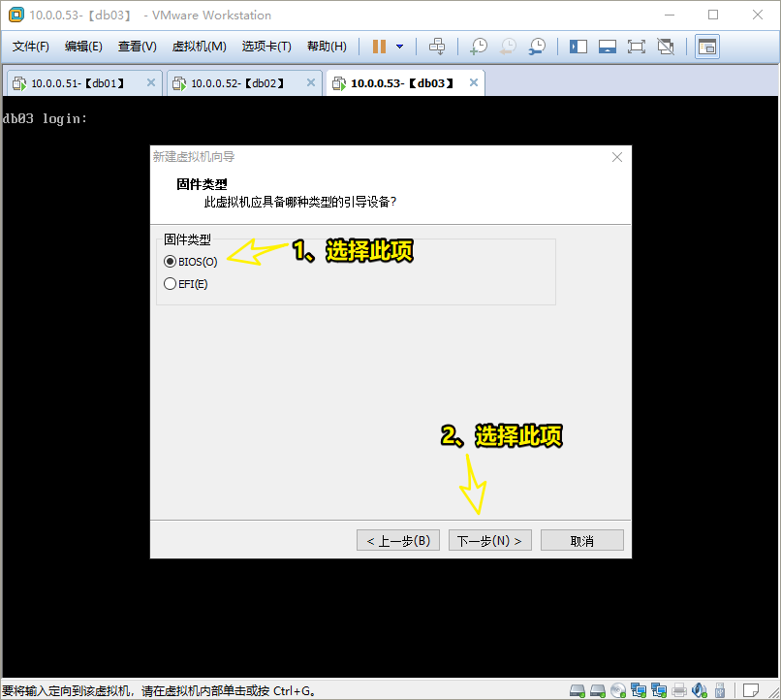Open the 虚拟机(M) menu
The image size is (781, 700).
(200, 47)
